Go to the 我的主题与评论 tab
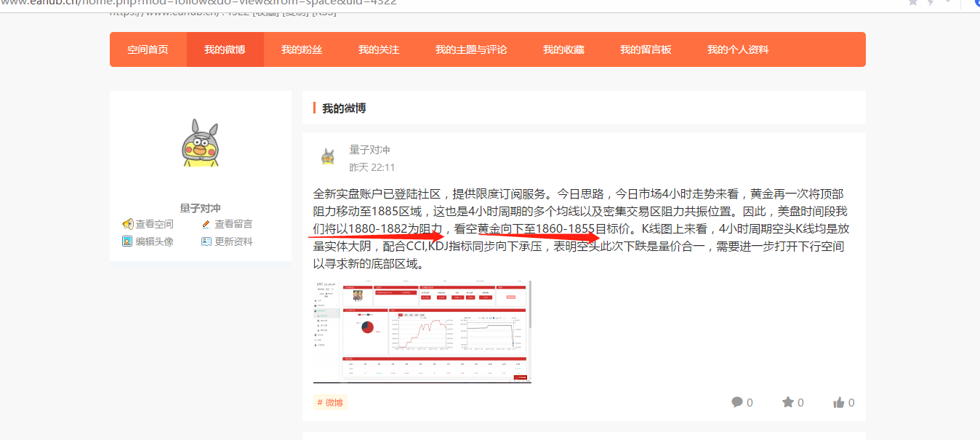 [x=471, y=49]
